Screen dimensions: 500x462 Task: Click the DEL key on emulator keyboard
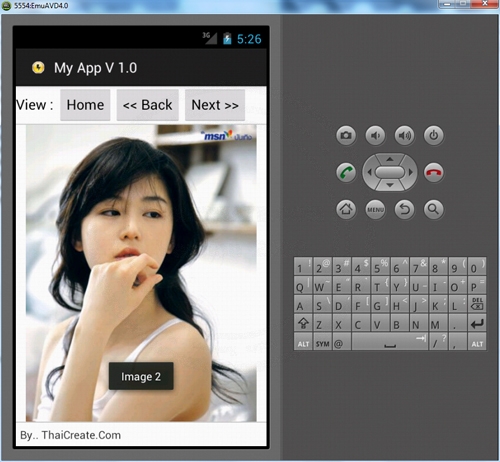tap(477, 304)
